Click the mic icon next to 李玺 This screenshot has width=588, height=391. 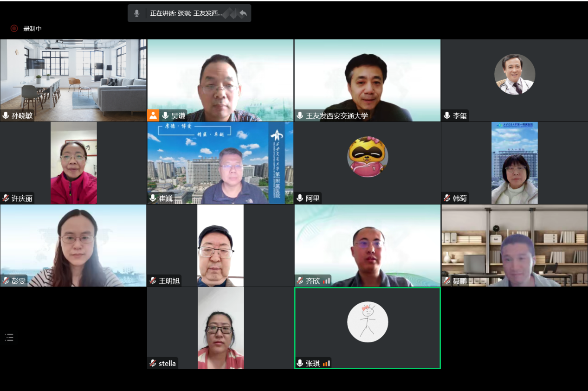[447, 115]
